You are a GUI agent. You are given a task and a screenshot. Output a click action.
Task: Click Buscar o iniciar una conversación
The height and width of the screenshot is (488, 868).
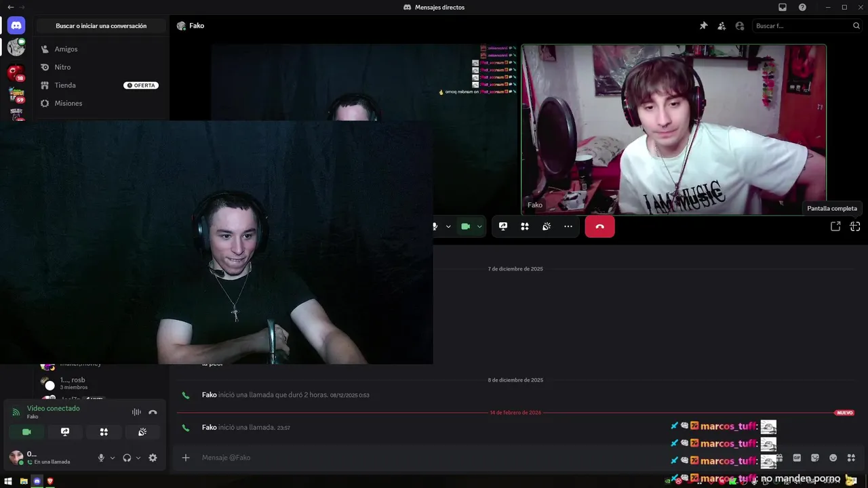(101, 26)
